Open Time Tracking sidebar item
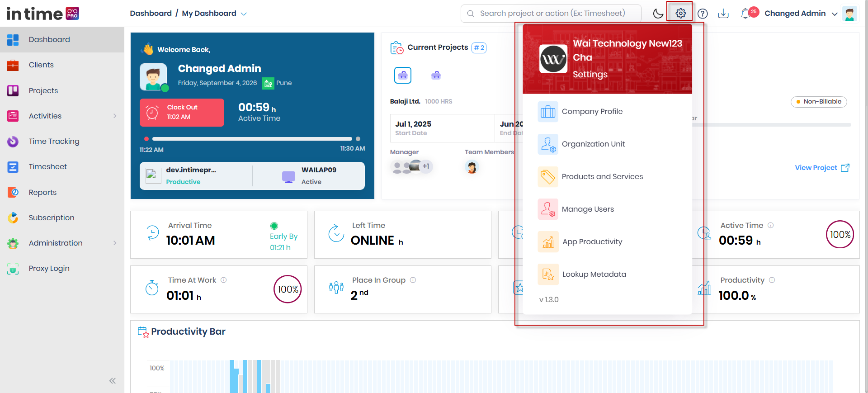The image size is (868, 393). [x=62, y=142]
